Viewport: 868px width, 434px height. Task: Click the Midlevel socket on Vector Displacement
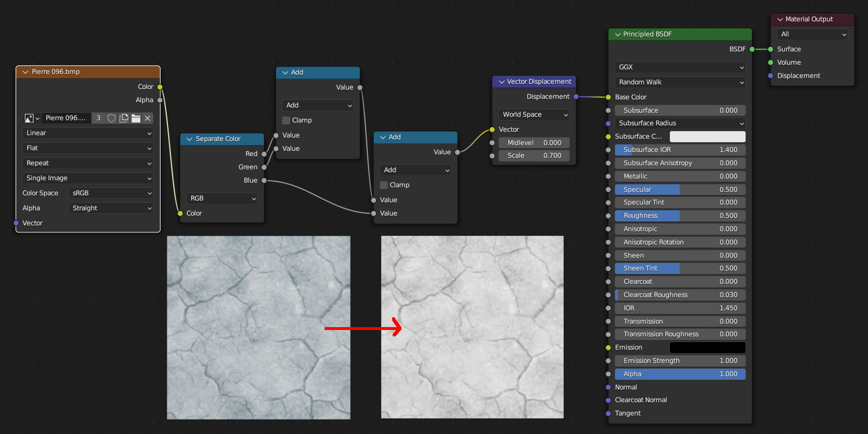[492, 143]
